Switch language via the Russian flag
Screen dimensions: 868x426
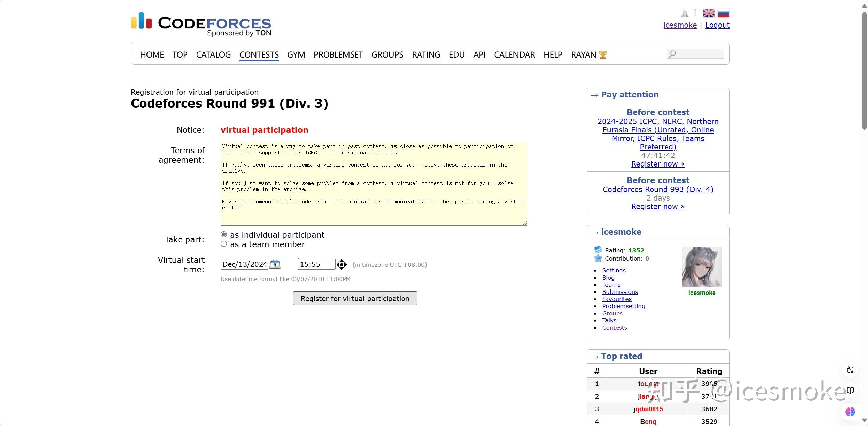[723, 13]
